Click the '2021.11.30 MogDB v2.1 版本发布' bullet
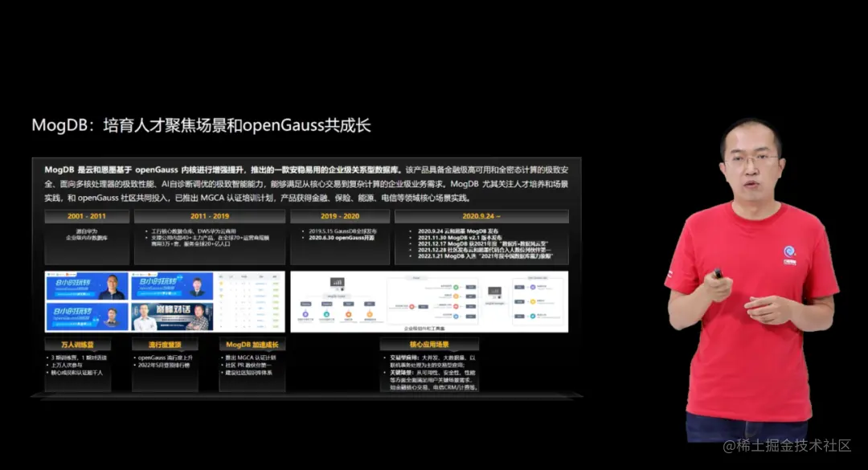 click(460, 238)
